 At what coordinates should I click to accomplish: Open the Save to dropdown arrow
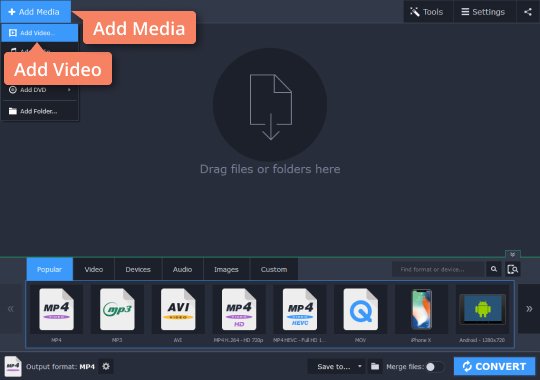pyautogui.click(x=360, y=366)
